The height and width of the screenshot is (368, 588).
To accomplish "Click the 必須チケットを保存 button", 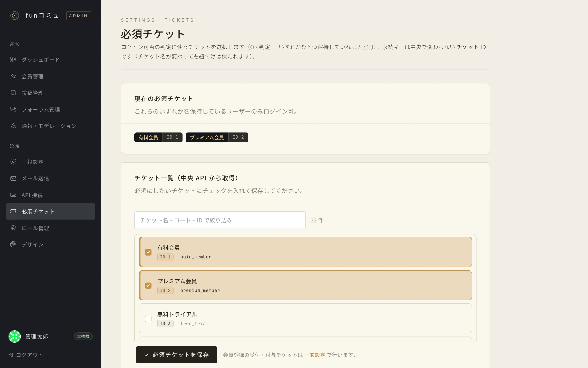I will click(x=176, y=355).
